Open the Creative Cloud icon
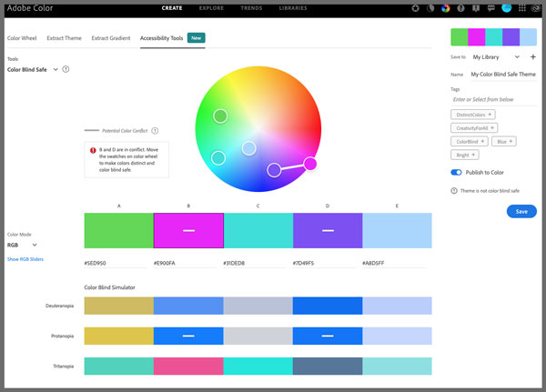546x392 pixels. (536, 8)
